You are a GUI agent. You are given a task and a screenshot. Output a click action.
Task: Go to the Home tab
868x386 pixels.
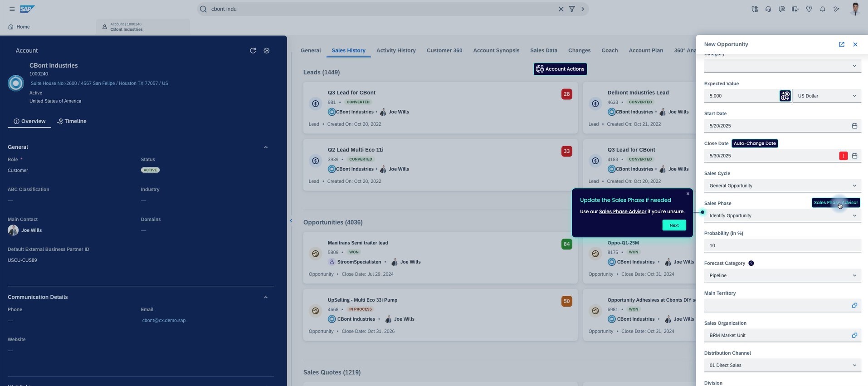19,27
